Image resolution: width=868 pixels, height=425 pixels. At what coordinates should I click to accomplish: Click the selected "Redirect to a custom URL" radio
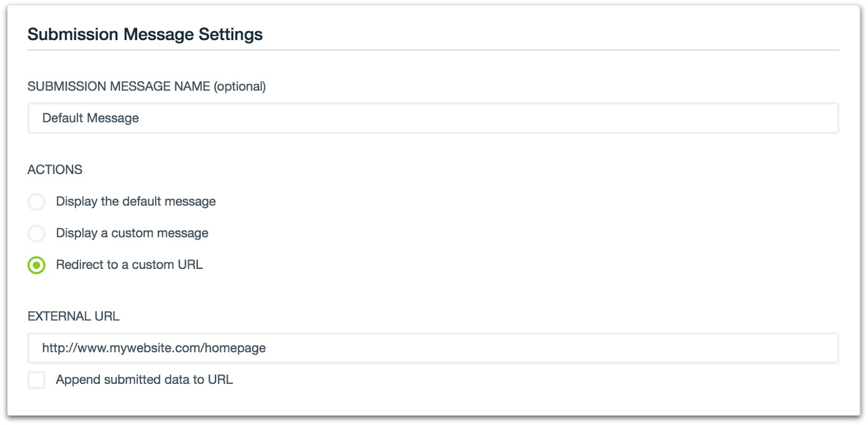pyautogui.click(x=36, y=265)
